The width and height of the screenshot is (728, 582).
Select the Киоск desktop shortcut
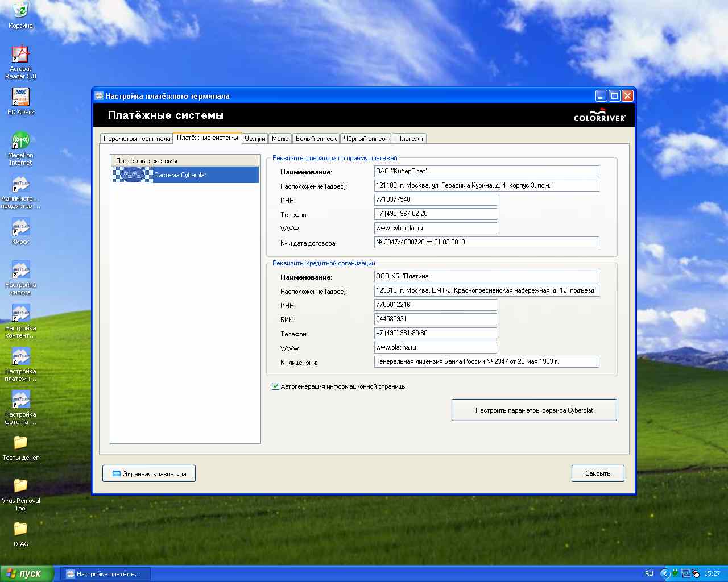coord(20,227)
